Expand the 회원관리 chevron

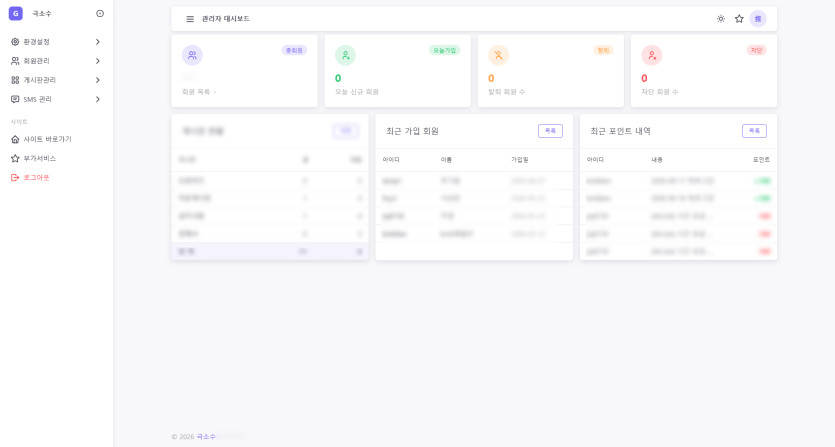[97, 61]
